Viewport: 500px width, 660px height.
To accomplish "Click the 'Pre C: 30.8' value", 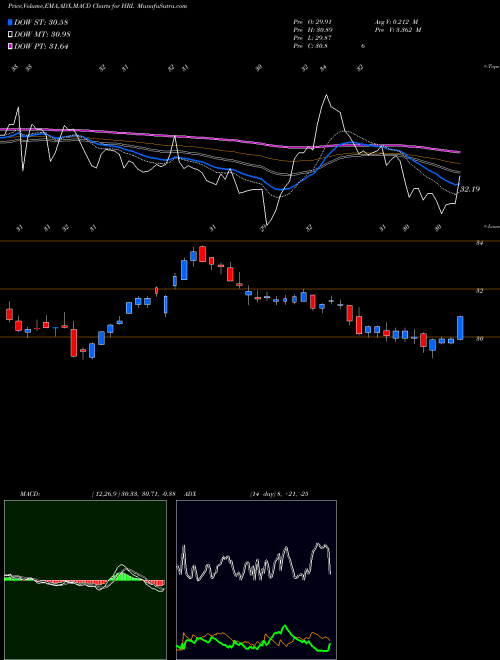I will 311,46.
